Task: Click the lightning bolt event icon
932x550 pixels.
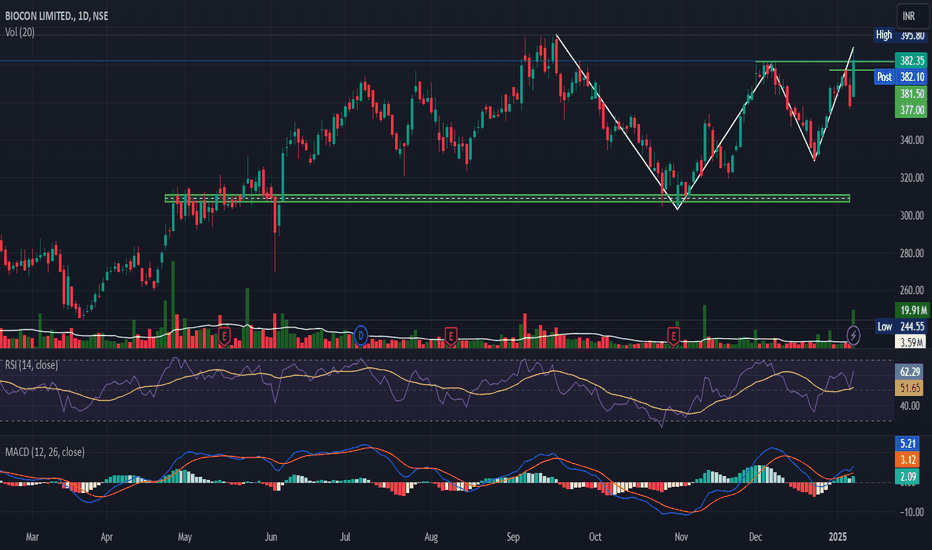Action: [853, 335]
